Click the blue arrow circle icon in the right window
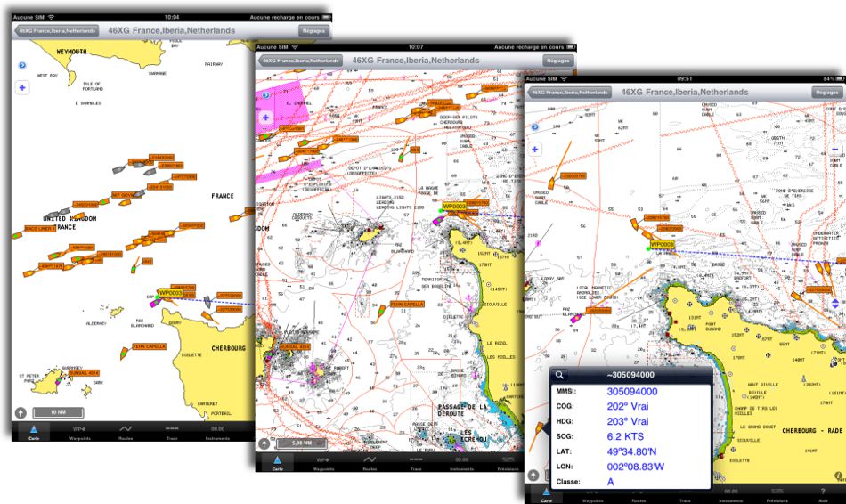Image resolution: width=846 pixels, height=504 pixels. point(534,127)
